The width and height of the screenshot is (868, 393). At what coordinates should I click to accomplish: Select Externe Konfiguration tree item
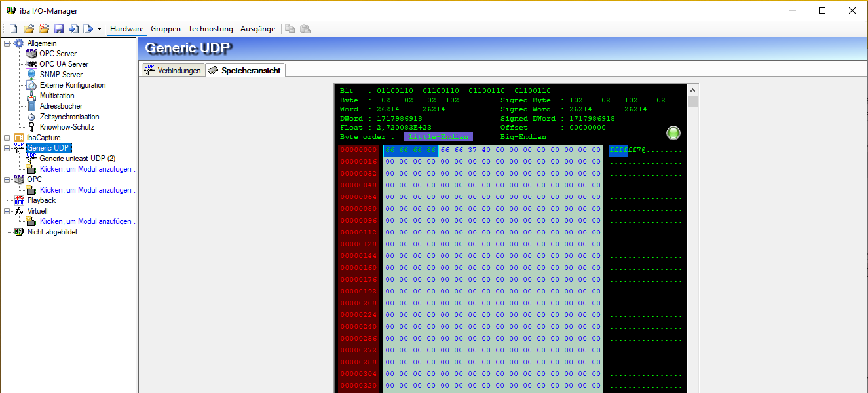[x=72, y=85]
